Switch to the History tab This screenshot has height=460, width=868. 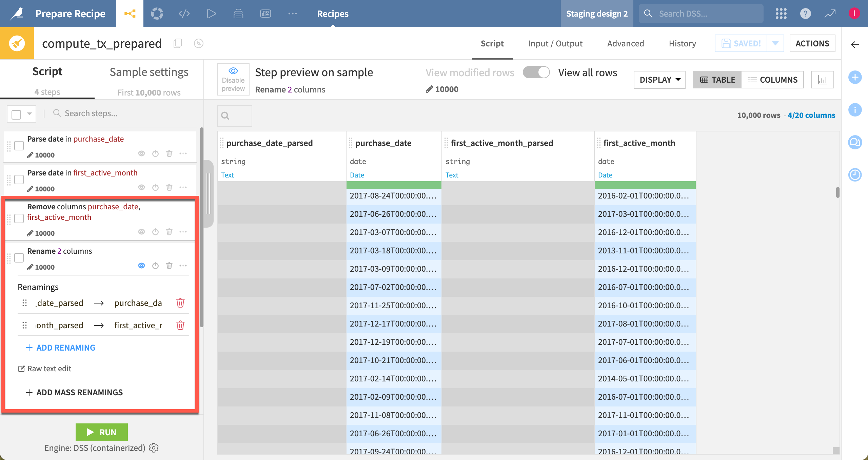(682, 44)
